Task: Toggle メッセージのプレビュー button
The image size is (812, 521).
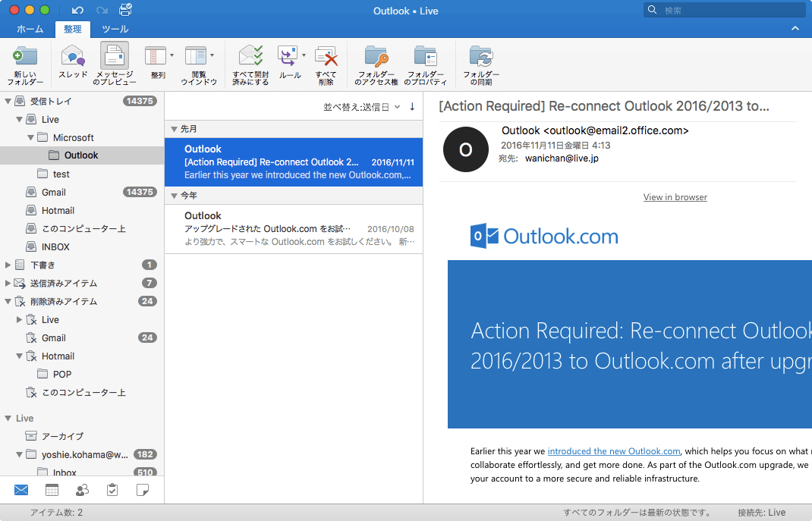Action: pyautogui.click(x=115, y=64)
